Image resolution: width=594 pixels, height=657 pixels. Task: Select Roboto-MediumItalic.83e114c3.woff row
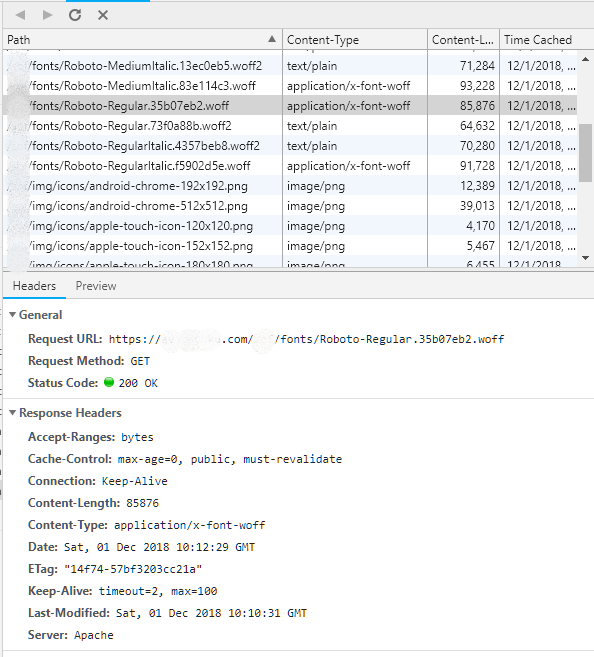tap(290, 86)
